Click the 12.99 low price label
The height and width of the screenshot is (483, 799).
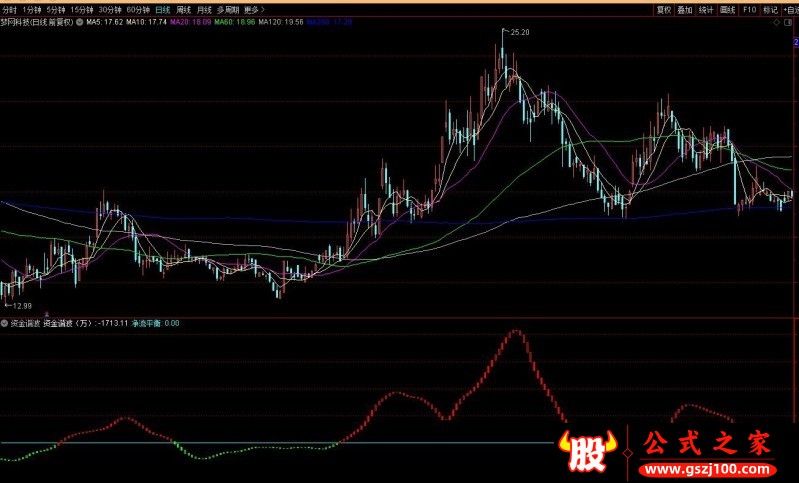(22, 306)
